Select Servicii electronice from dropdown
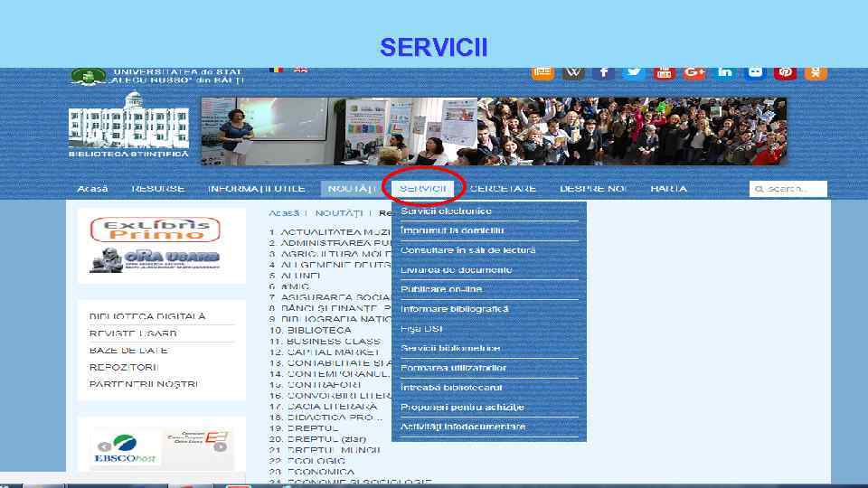The height and width of the screenshot is (488, 868). [446, 211]
